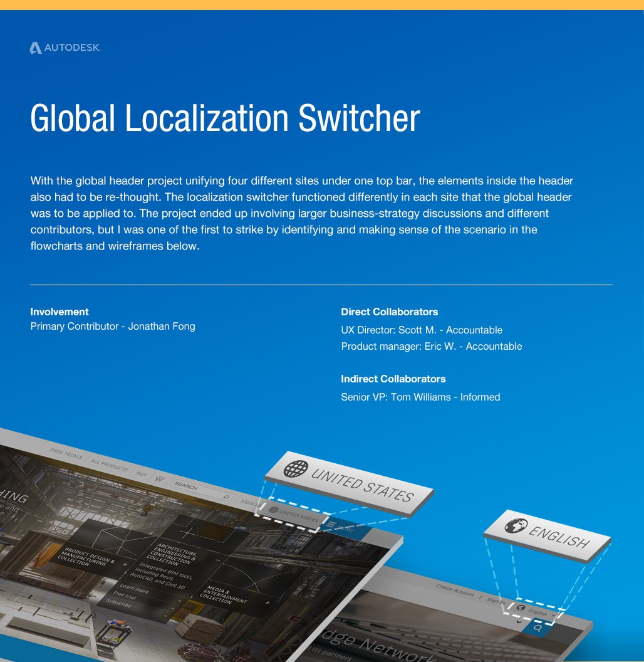Screen dimensions: 644x662
Task: Click the Global Localization Switcher title
Action: pyautogui.click(x=225, y=118)
